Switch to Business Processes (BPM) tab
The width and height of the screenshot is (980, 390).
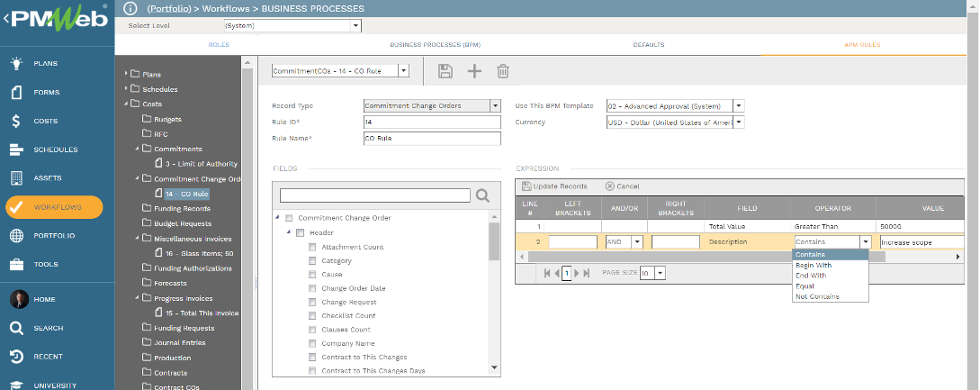click(435, 45)
